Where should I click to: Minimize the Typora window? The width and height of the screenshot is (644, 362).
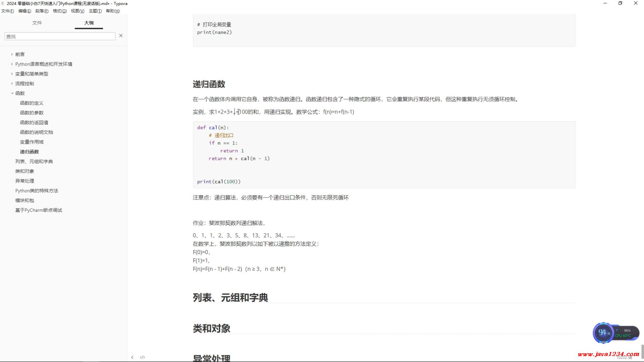[605, 3]
